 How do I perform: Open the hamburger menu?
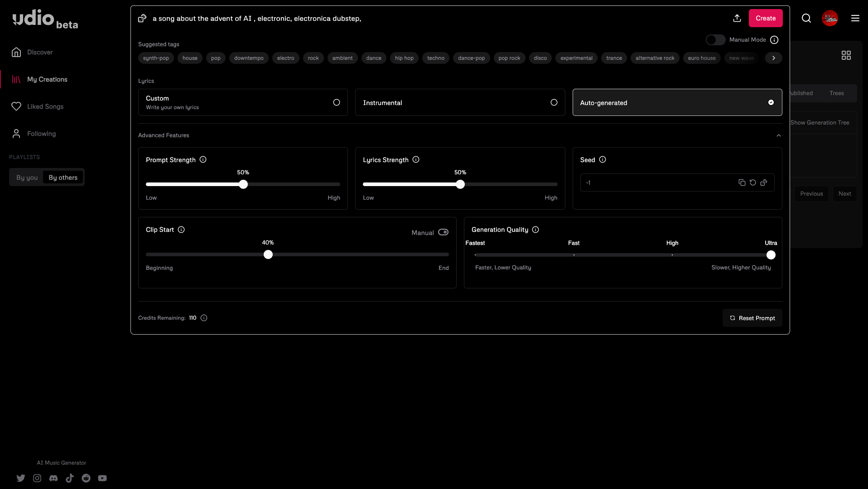coord(855,18)
